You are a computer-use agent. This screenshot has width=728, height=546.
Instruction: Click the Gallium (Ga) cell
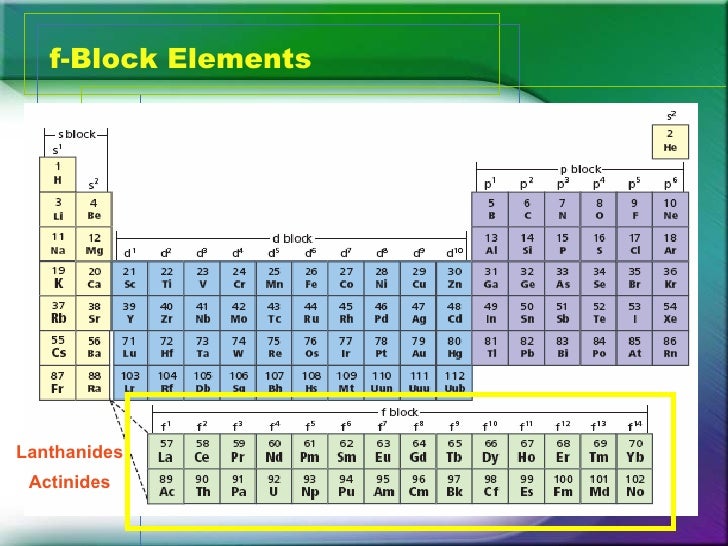point(490,279)
